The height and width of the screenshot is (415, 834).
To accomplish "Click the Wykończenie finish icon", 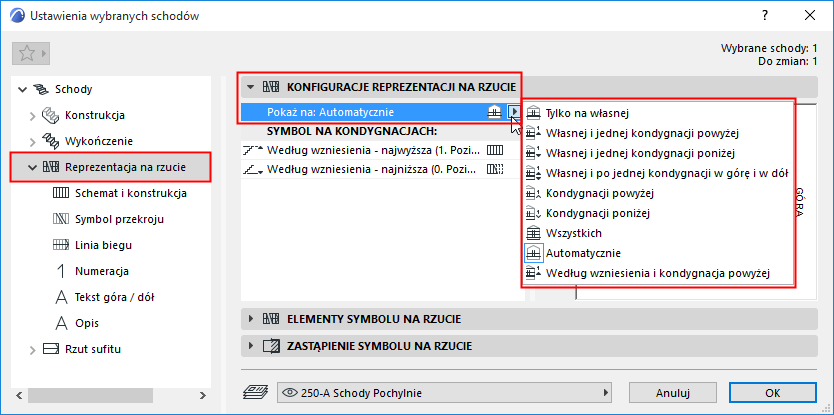I will tap(49, 141).
